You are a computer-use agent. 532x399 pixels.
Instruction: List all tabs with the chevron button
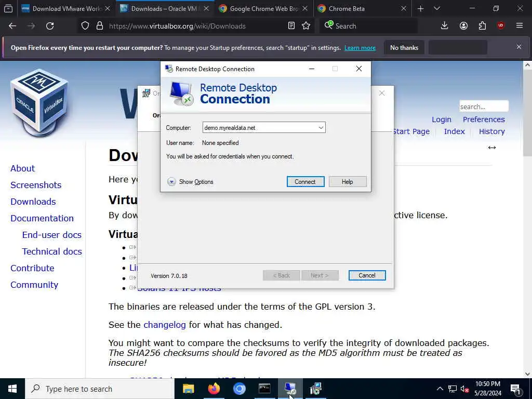click(436, 8)
